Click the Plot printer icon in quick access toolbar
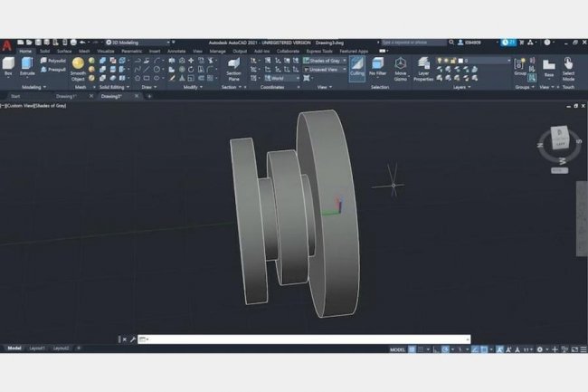This screenshot has height=392, width=588. 73,43
